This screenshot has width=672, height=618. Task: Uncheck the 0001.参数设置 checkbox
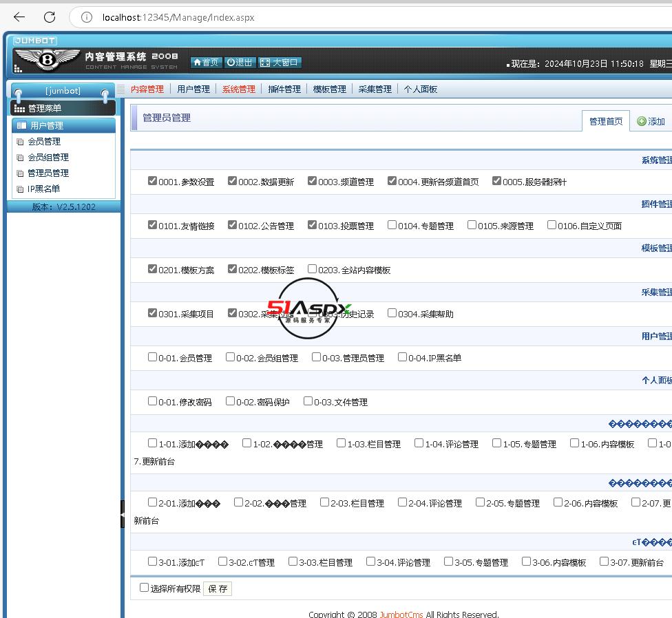click(x=152, y=181)
